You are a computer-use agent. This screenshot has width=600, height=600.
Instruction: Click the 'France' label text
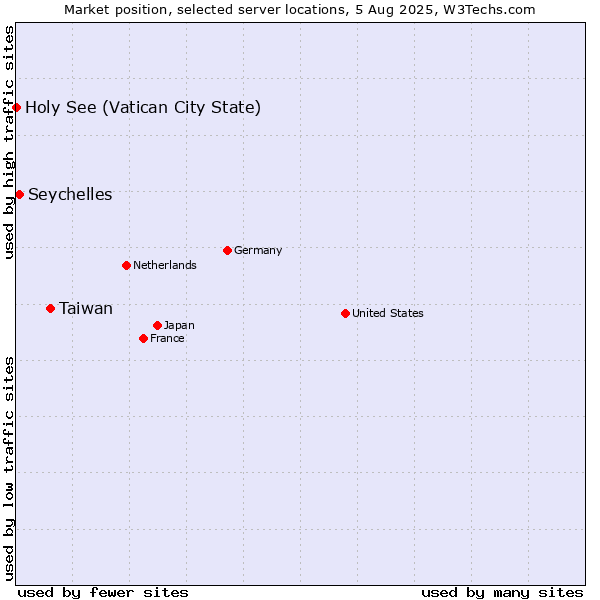tap(167, 338)
